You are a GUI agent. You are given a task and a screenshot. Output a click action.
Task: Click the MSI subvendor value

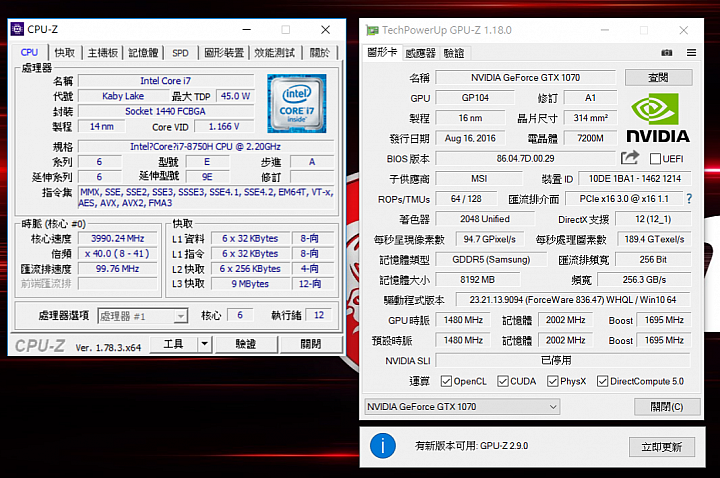479,179
